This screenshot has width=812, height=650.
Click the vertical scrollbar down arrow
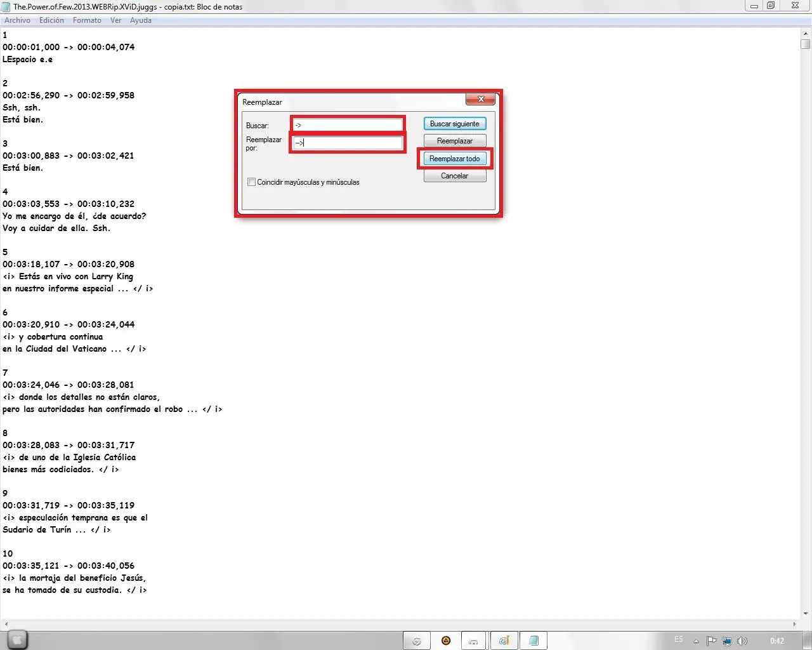(x=806, y=614)
